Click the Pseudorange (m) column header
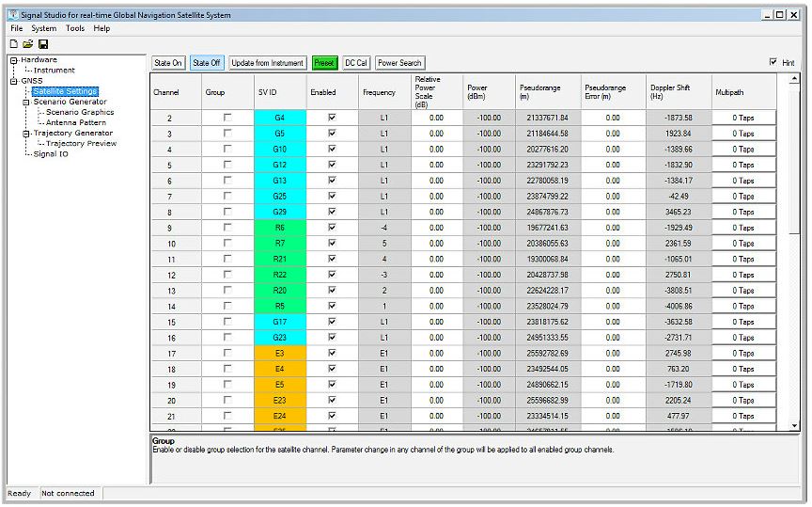The height and width of the screenshot is (507, 812). [548, 92]
